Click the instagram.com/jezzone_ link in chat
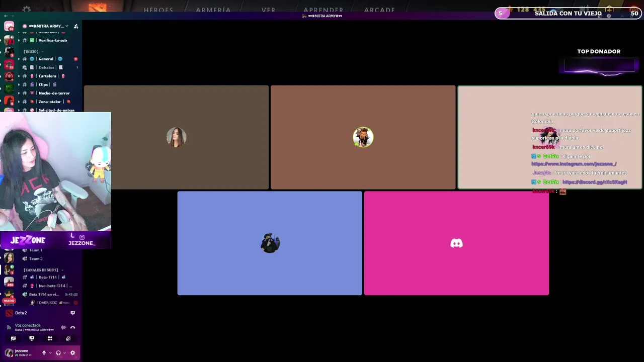 [574, 164]
